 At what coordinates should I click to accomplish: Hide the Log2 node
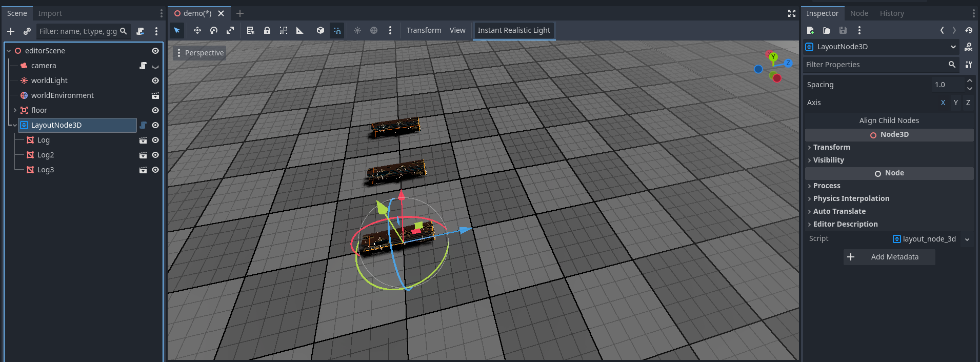(155, 155)
